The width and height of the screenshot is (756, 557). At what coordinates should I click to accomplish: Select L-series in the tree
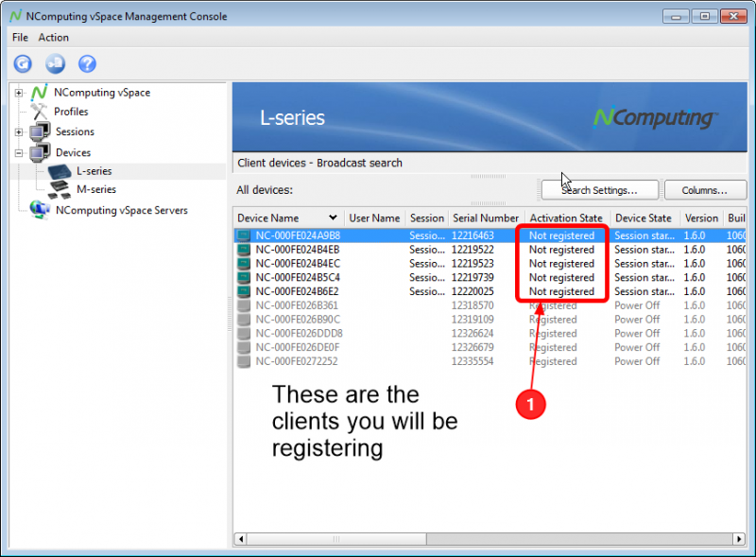coord(94,171)
